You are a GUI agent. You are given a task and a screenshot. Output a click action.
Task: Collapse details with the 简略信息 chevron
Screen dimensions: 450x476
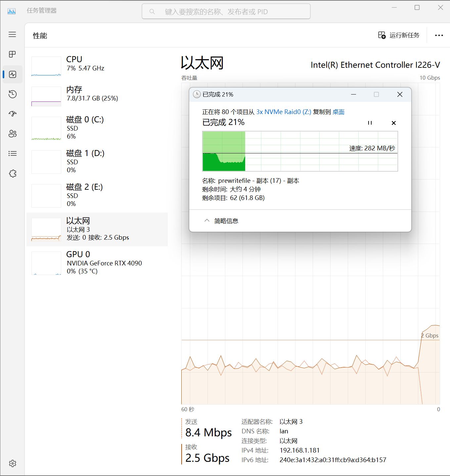(207, 220)
